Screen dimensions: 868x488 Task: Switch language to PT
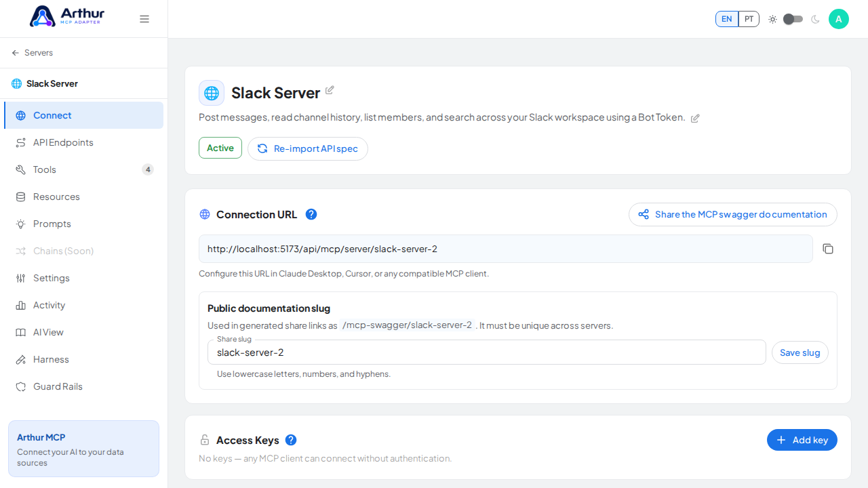click(749, 19)
